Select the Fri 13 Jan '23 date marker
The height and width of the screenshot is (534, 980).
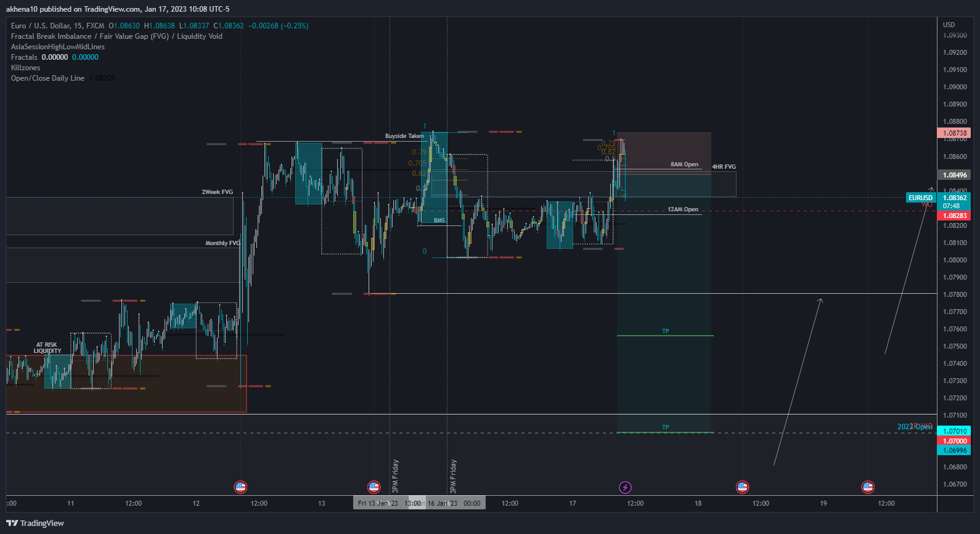pos(378,503)
